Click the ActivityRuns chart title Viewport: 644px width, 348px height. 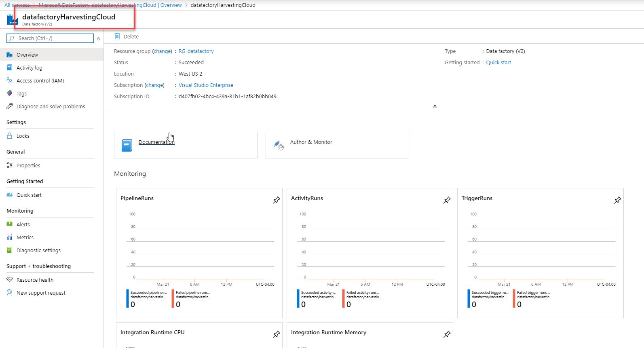307,198
